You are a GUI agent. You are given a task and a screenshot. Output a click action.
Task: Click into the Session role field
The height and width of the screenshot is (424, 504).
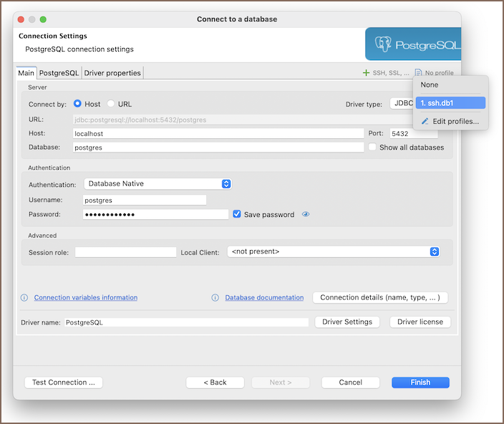[x=125, y=252]
